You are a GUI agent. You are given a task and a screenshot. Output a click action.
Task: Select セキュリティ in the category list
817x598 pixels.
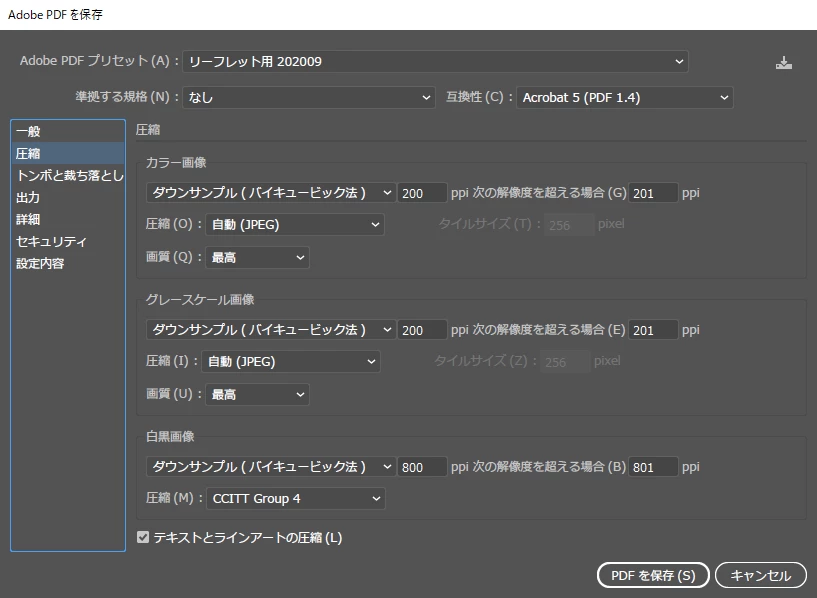point(68,241)
